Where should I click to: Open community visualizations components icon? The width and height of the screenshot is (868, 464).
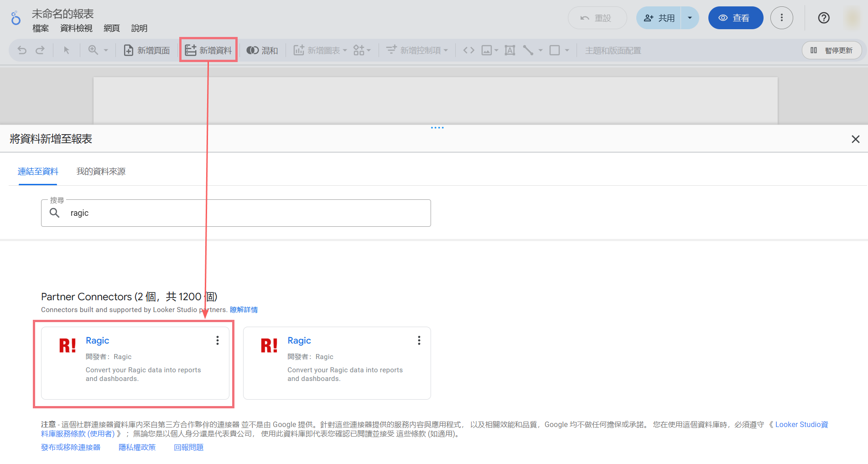[x=359, y=50]
